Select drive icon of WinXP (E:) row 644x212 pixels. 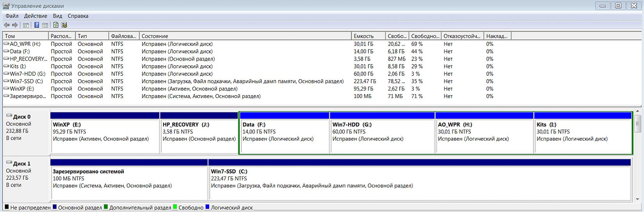(x=6, y=89)
